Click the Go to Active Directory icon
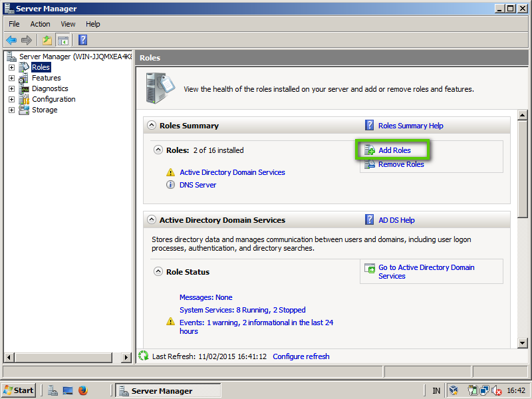Image resolution: width=532 pixels, height=399 pixels. click(370, 268)
